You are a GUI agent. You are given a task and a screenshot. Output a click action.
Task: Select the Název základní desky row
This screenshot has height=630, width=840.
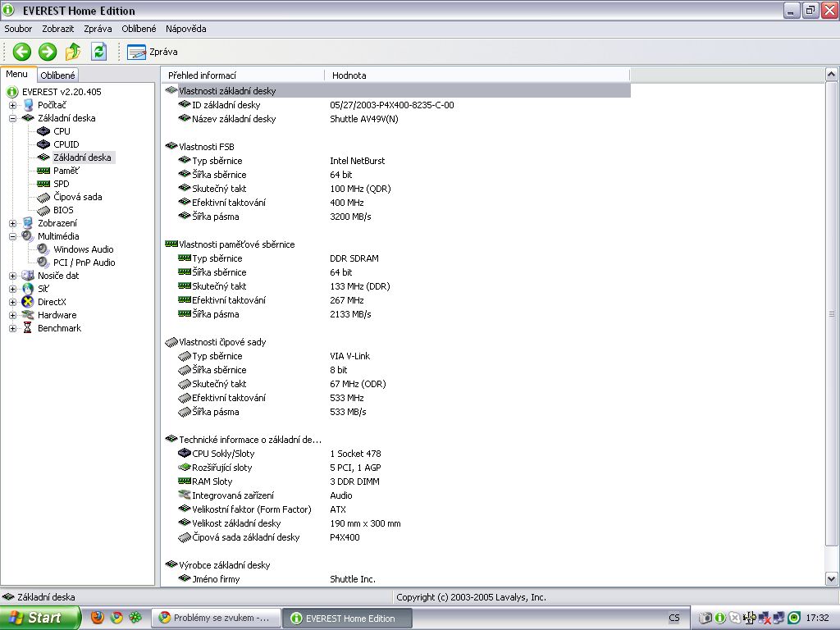[396, 119]
